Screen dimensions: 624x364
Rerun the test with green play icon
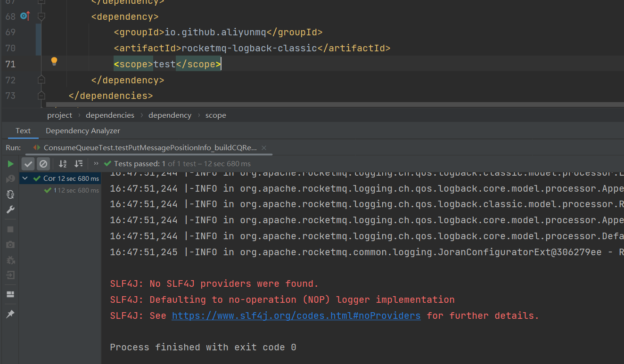point(10,164)
